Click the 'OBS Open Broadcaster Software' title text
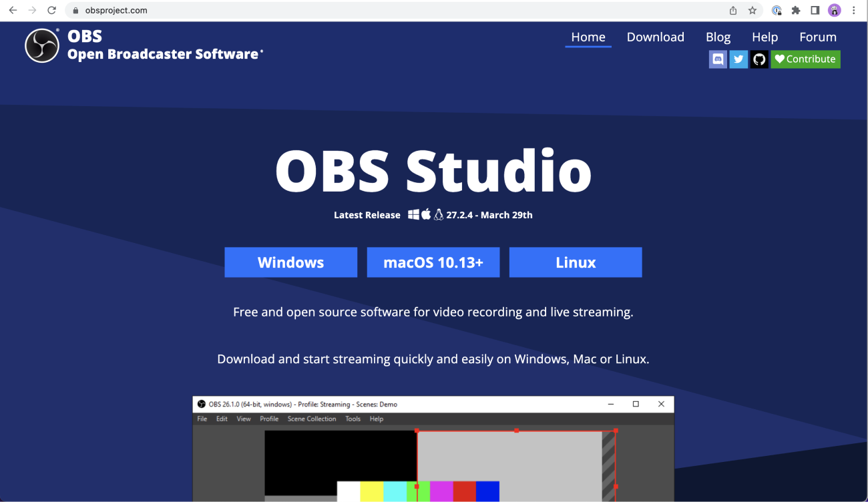Screen dimensions: 868x502 [x=165, y=45]
